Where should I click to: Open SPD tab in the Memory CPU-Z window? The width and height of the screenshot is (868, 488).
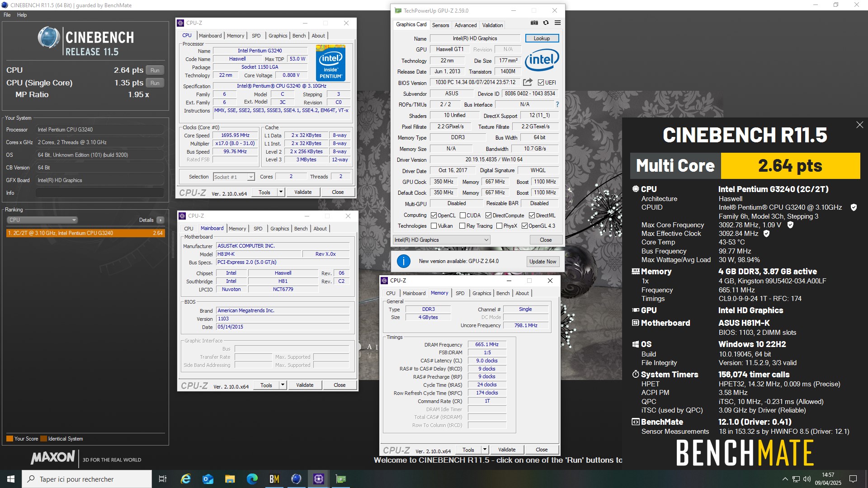[460, 293]
